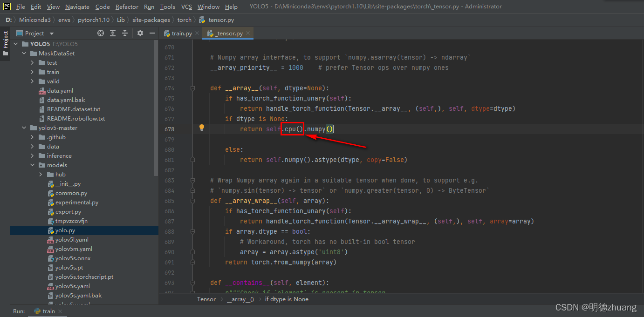Viewport: 644px width, 317px height.
Task: Select export.py file
Action: [x=68, y=211]
